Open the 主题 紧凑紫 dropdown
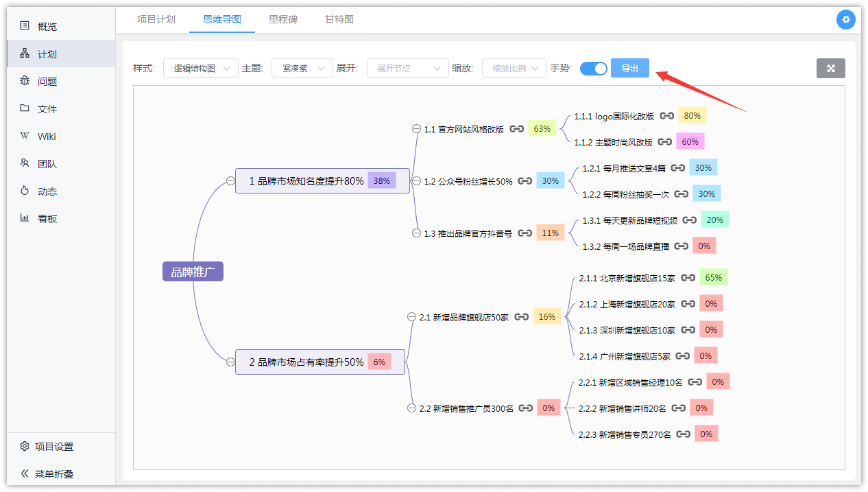The width and height of the screenshot is (868, 492). pos(302,69)
